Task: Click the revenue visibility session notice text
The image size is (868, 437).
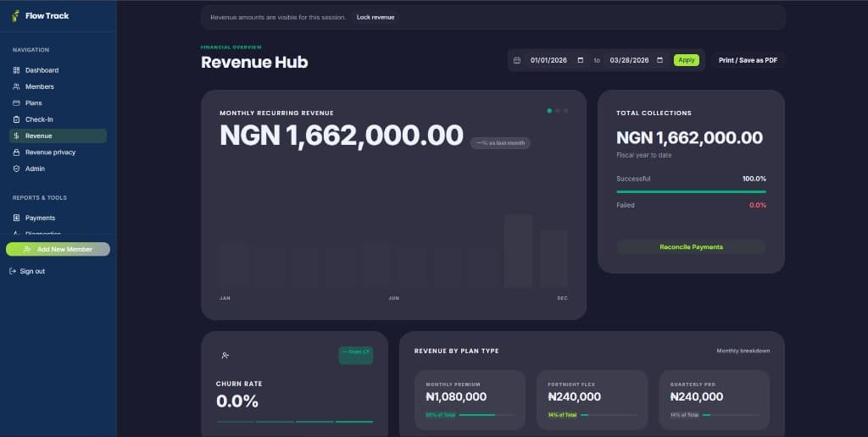Action: [x=278, y=17]
